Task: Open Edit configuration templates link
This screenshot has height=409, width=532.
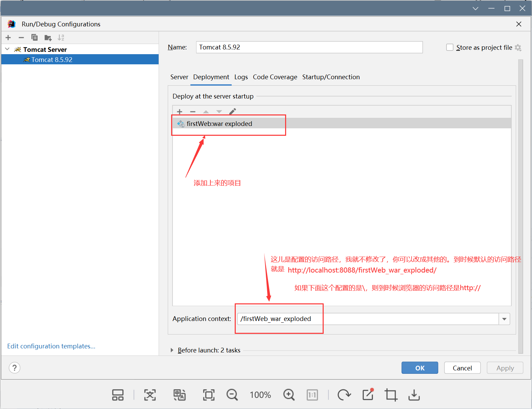Action: [x=51, y=346]
